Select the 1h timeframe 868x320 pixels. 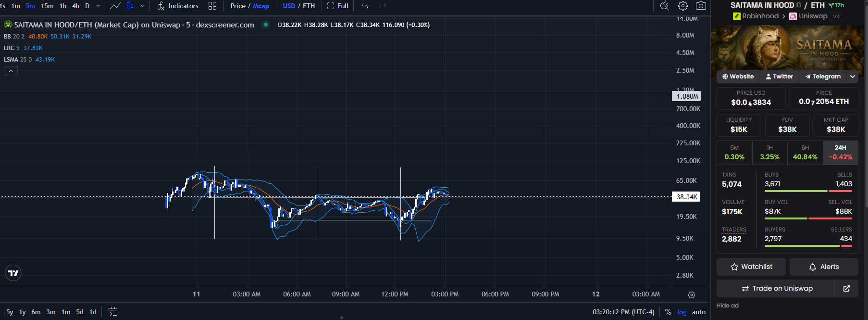point(63,6)
